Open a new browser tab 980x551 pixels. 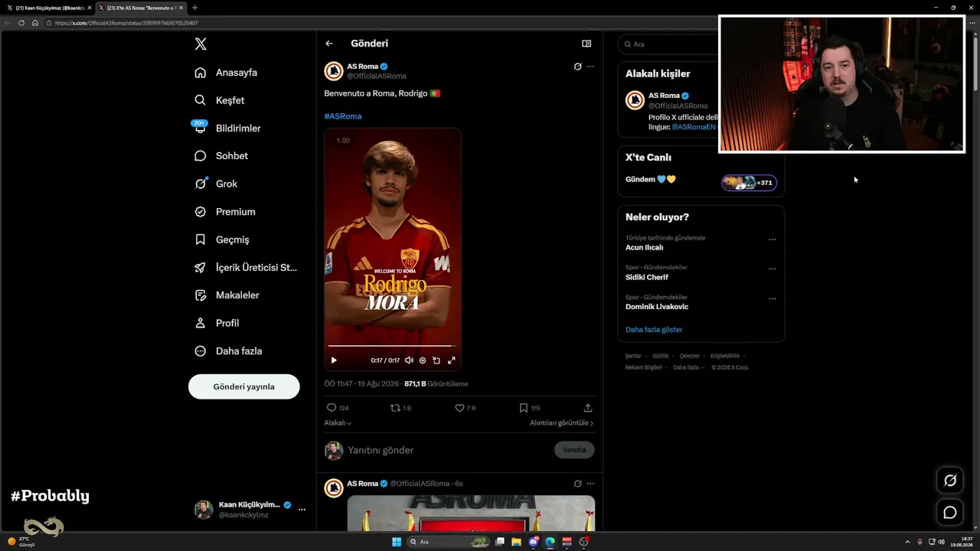[194, 8]
